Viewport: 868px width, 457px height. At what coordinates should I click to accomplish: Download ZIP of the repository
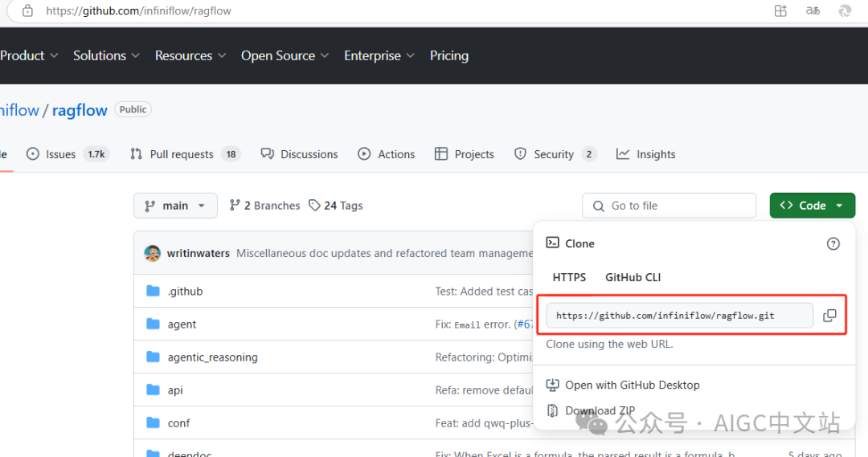tap(600, 410)
